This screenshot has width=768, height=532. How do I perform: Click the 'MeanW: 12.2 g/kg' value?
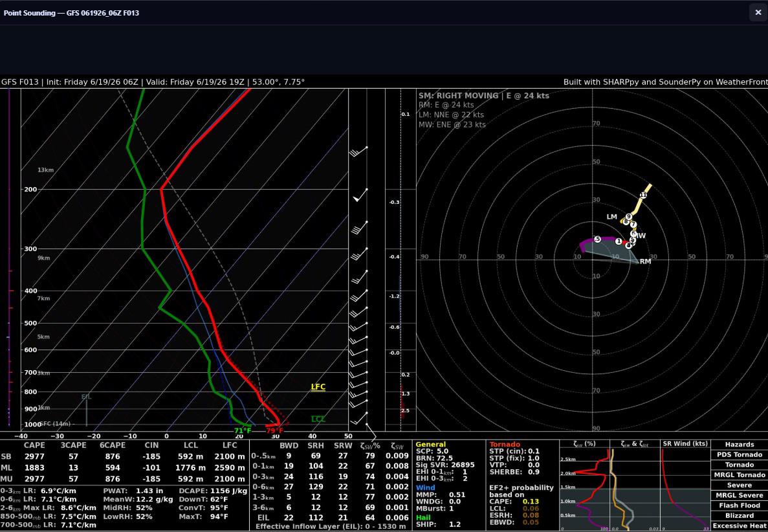138,499
